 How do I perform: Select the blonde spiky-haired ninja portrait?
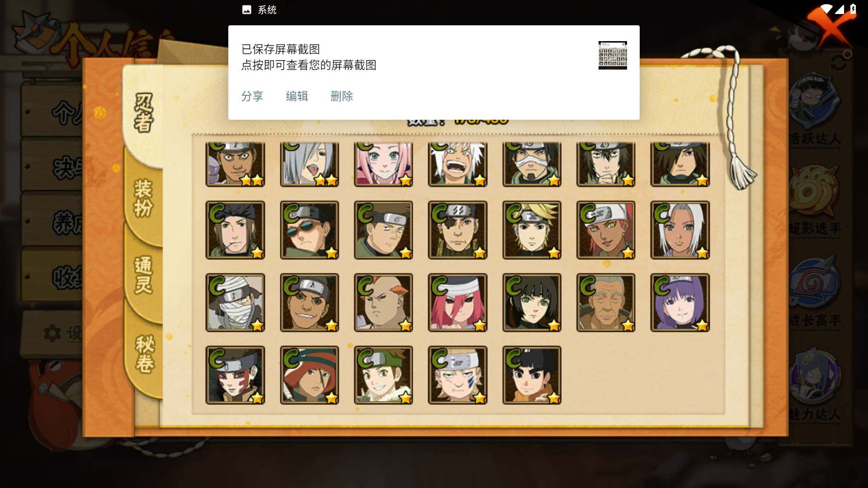coord(532,230)
